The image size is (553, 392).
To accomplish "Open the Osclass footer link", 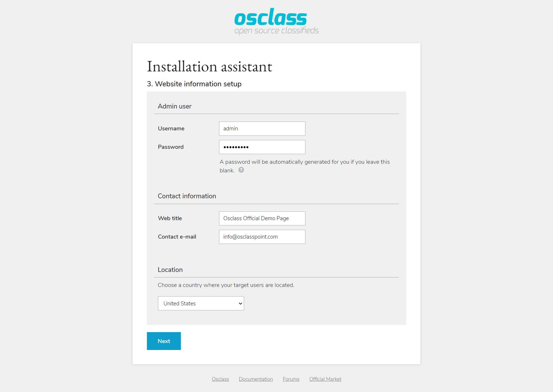I will 220,379.
